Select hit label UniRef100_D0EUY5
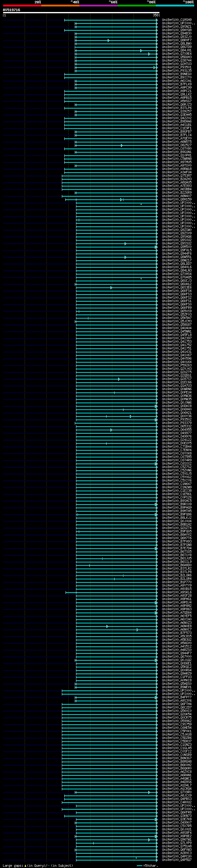 tap(176, 443)
